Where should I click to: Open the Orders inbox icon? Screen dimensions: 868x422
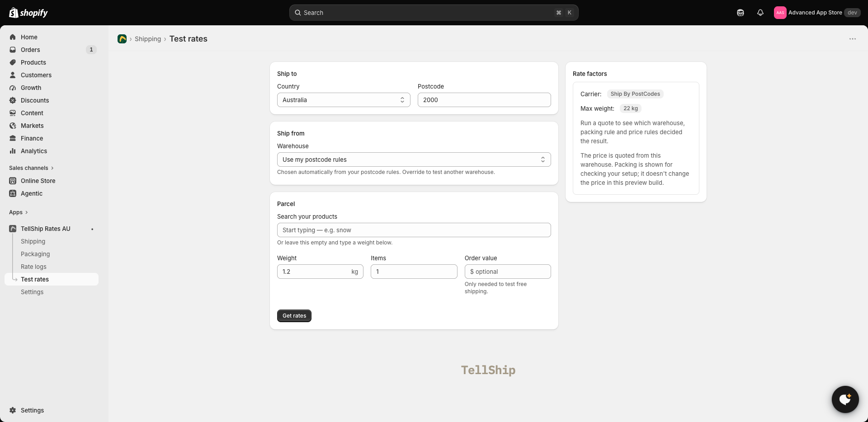tap(13, 50)
